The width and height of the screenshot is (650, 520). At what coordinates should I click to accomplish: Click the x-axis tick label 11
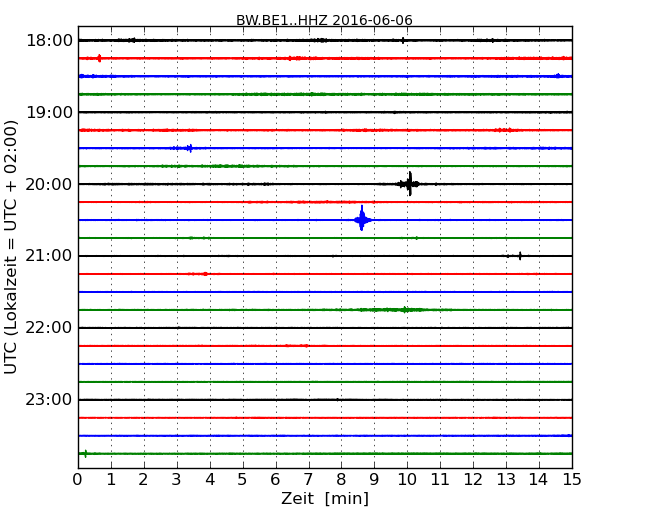click(x=440, y=480)
